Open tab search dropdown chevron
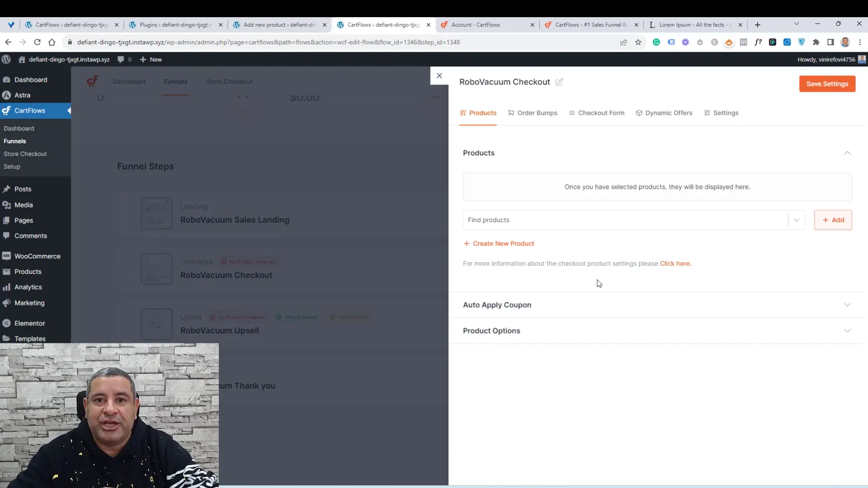Viewport: 868px width, 488px height. pos(797,23)
